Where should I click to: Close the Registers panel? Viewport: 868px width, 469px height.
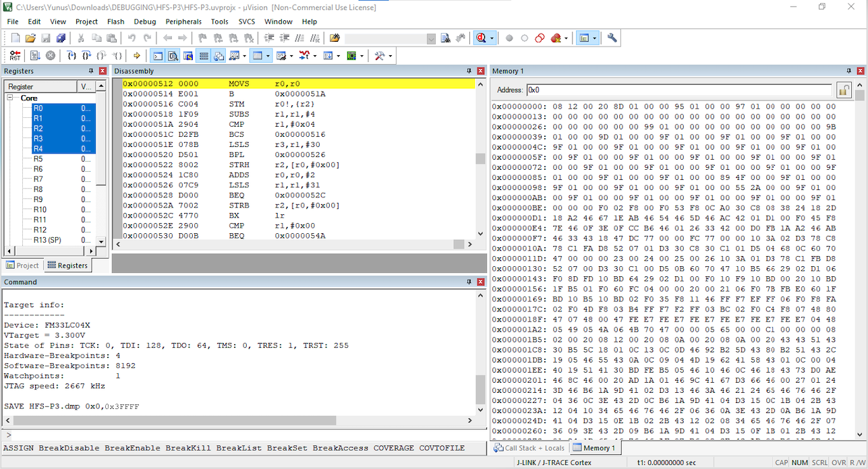[103, 71]
